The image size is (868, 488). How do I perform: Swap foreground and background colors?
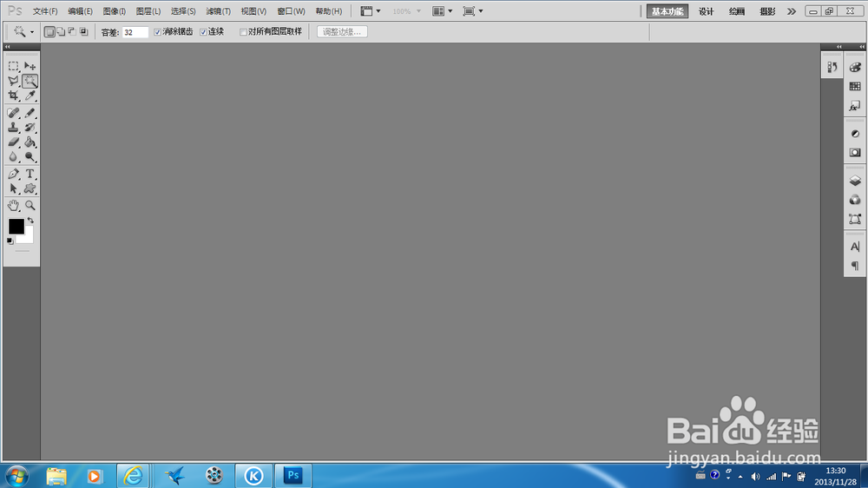tap(30, 221)
